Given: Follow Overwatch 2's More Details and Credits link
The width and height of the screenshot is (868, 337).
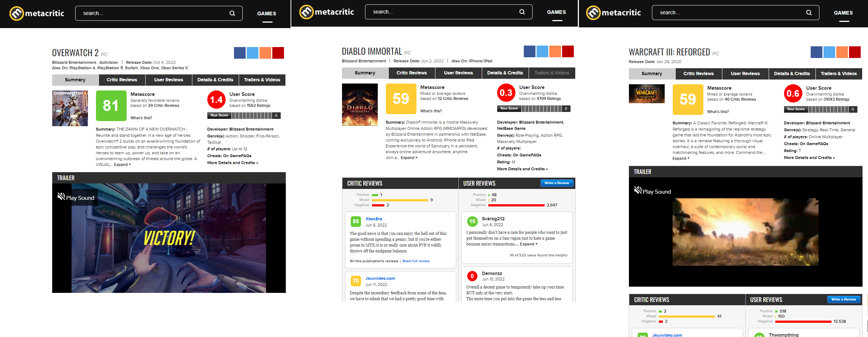Looking at the screenshot, I should tap(233, 163).
